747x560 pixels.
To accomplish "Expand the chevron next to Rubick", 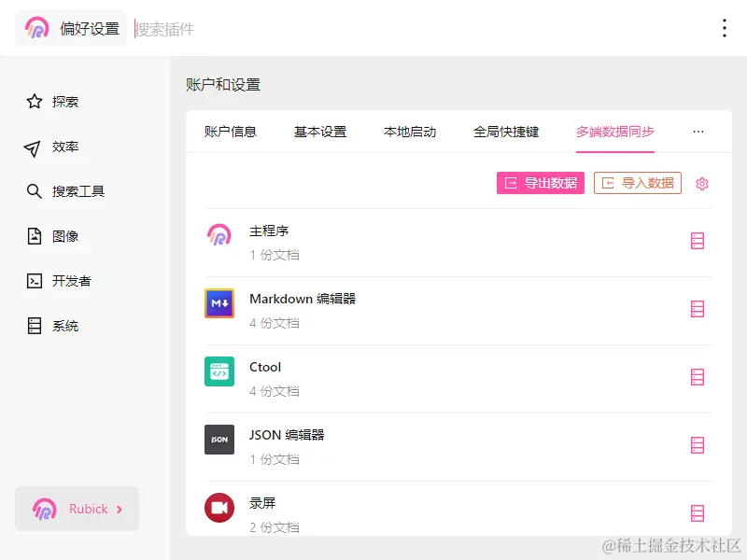I will (x=120, y=509).
